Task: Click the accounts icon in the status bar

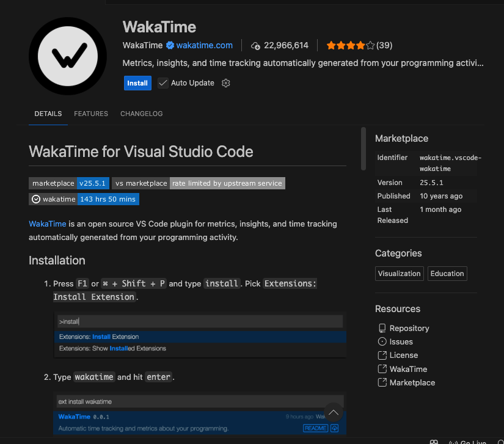Action: click(x=434, y=441)
